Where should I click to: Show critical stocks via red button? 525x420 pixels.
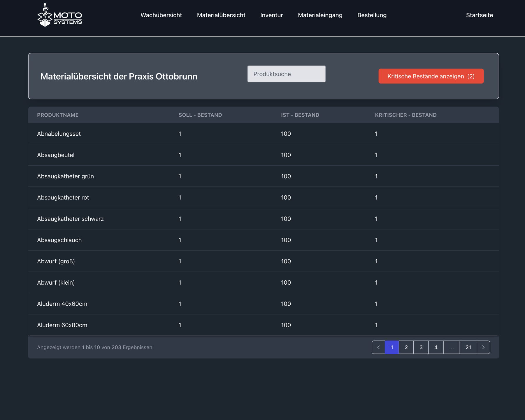click(x=431, y=76)
